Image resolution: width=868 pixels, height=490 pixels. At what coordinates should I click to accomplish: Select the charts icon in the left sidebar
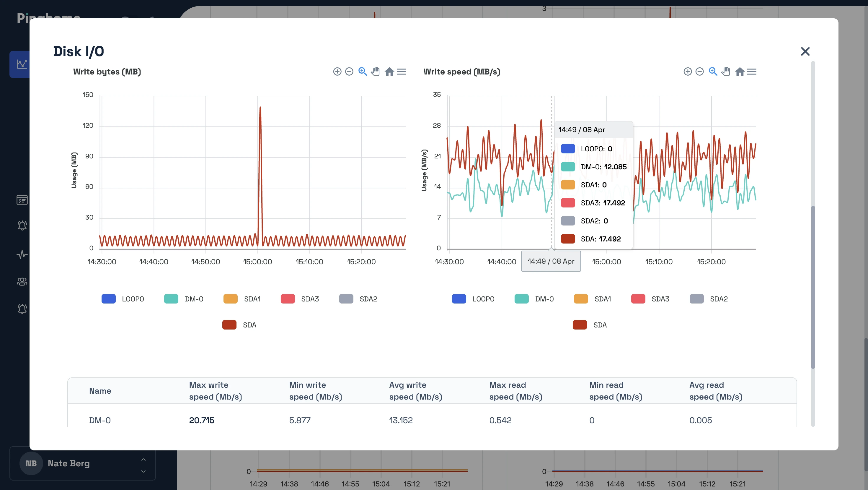point(22,64)
